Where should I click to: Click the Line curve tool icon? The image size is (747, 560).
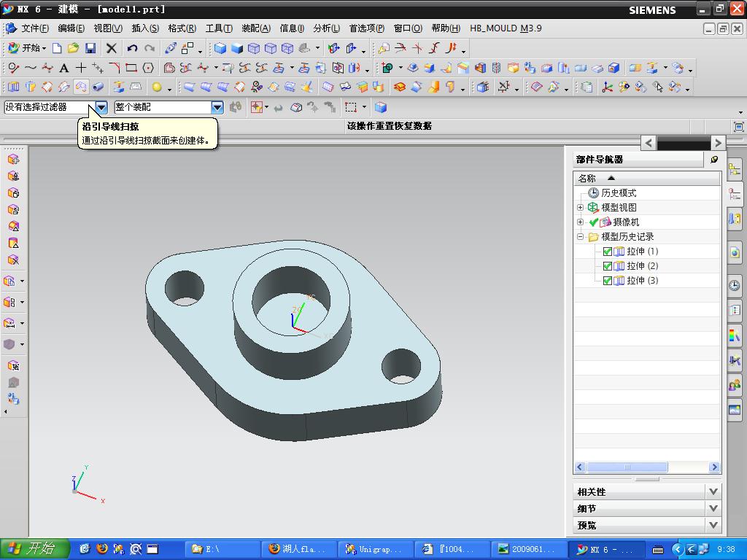click(x=13, y=68)
